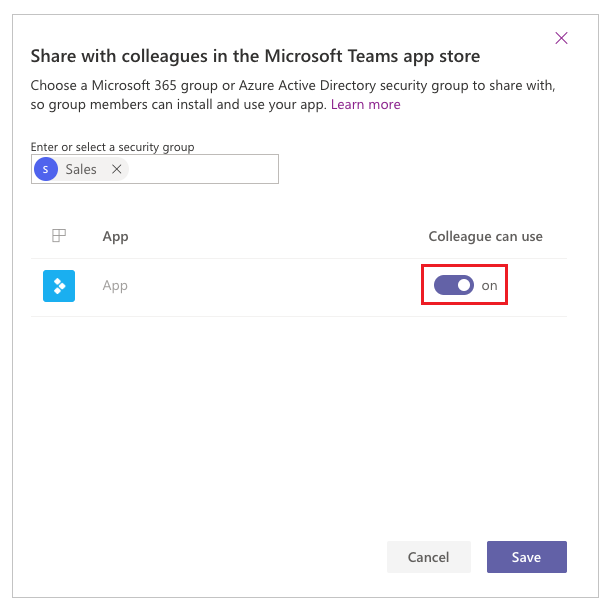The width and height of the screenshot is (613, 611).
Task: Click empty input space right of Sales chip
Action: pos(203,169)
